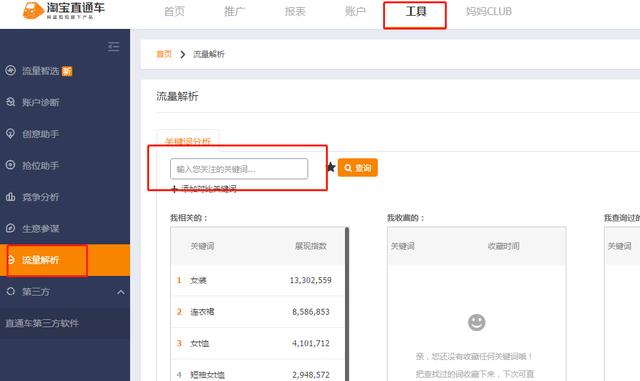Image resolution: width=640 pixels, height=381 pixels.
Task: Select the 连衣裙 keyword row
Action: (258, 312)
